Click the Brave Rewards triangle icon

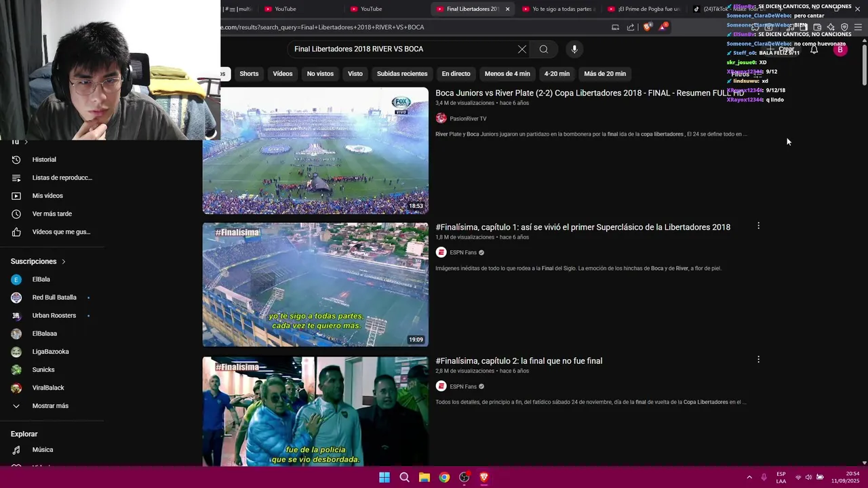click(663, 27)
